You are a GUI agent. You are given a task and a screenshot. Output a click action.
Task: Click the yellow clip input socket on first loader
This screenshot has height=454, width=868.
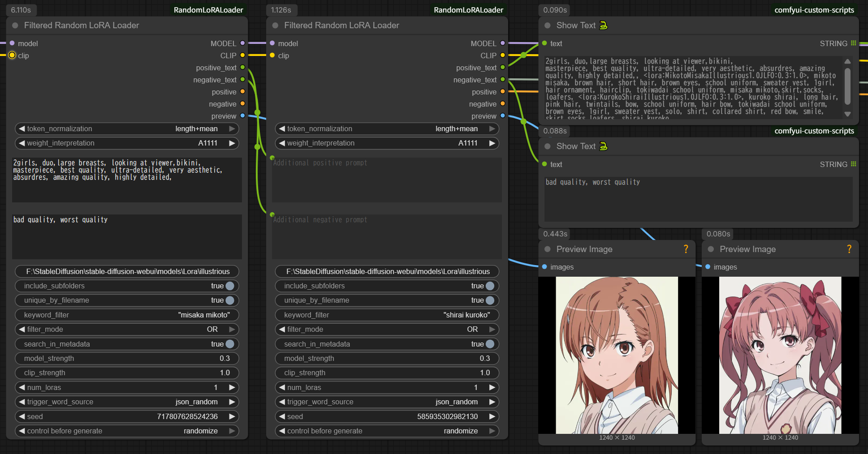point(12,55)
